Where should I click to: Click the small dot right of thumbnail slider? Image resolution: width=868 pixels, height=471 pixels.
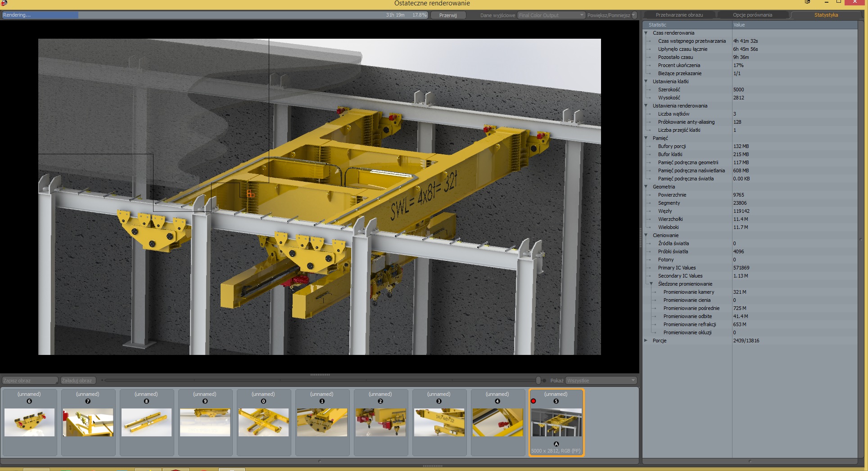point(544,381)
